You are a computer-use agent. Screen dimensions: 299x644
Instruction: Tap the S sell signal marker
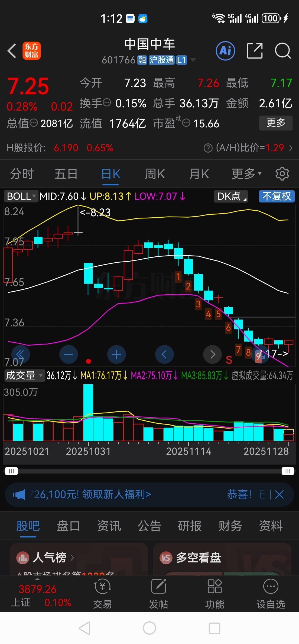pos(229,360)
